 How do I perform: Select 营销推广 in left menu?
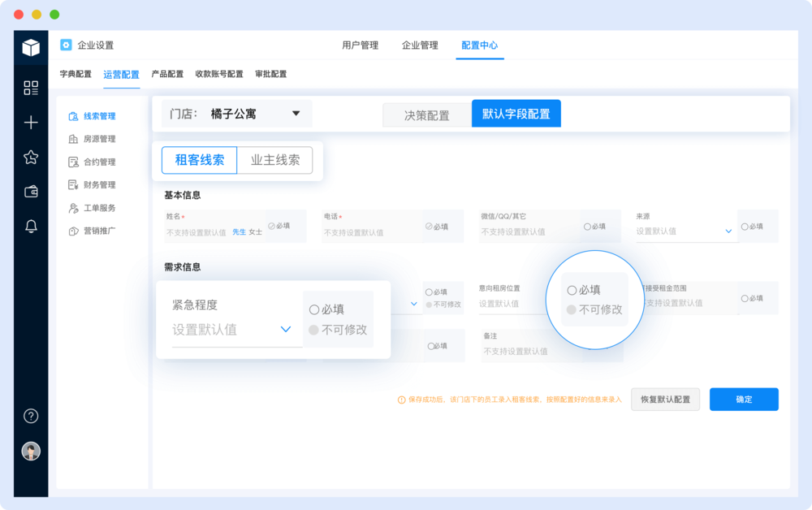click(99, 231)
